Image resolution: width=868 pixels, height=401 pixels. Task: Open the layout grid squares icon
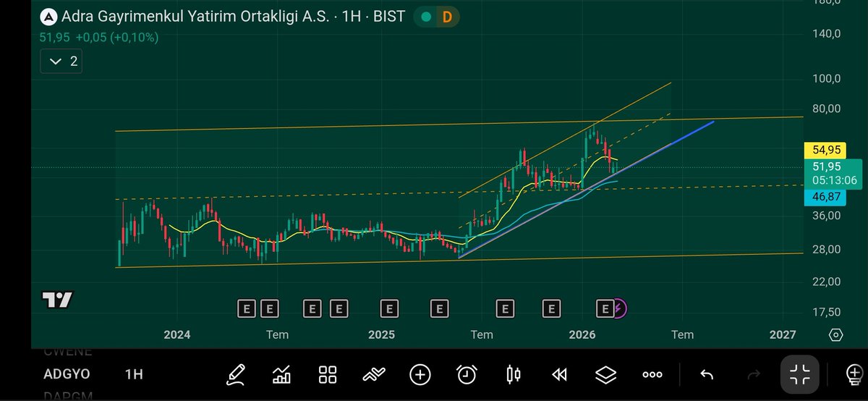click(328, 374)
